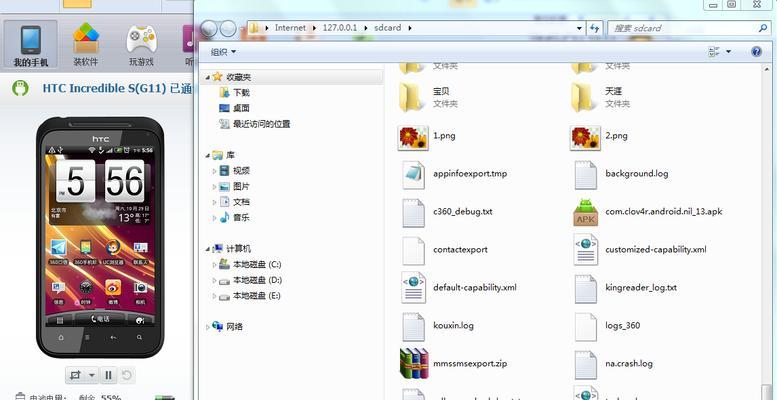
Task: Click the Explorer back navigation button
Action: (209, 29)
